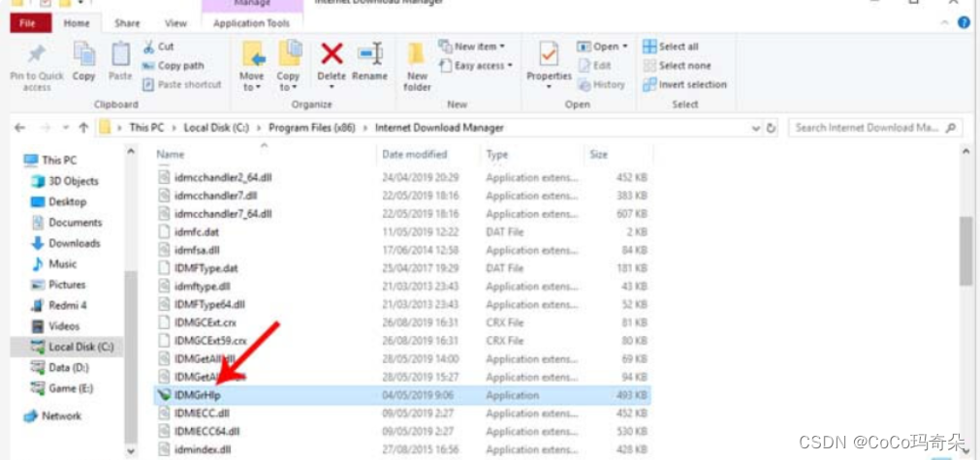Open the Open dropdown in ribbon
980x460 pixels.
click(603, 46)
